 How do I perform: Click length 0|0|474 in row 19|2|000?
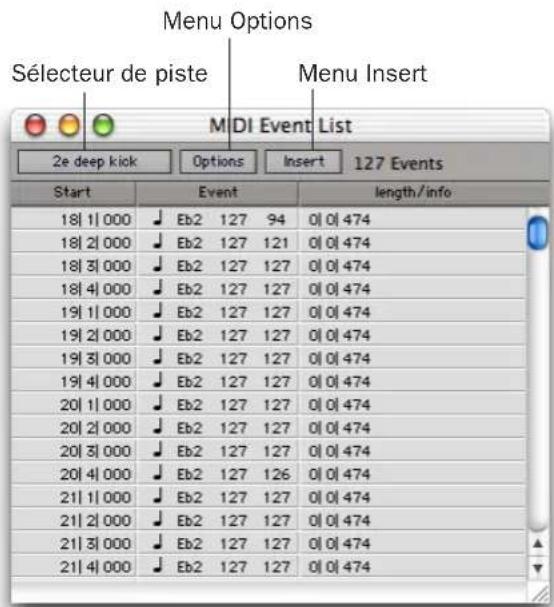pyautogui.click(x=339, y=336)
